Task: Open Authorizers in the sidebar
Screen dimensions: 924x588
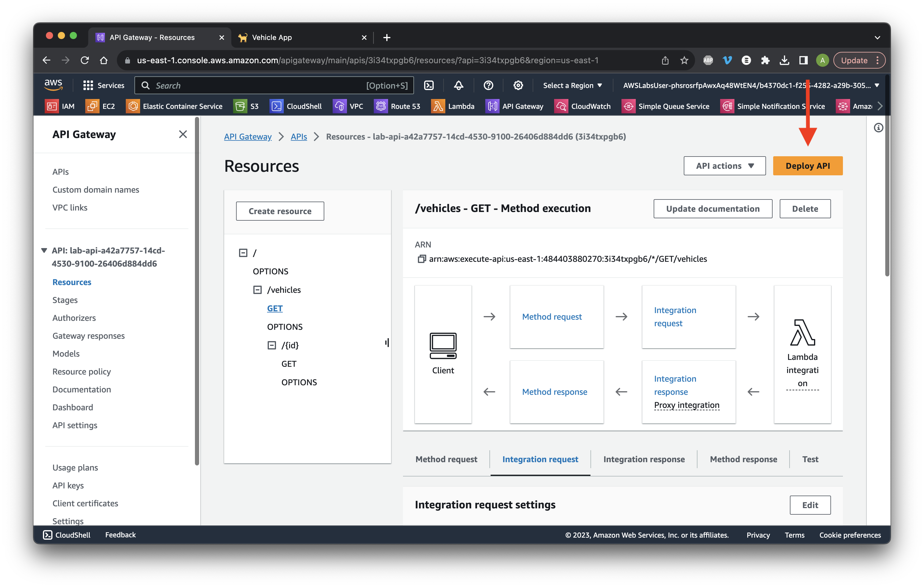Action: [x=74, y=318]
